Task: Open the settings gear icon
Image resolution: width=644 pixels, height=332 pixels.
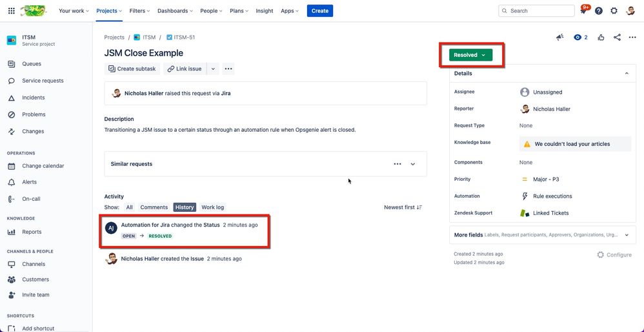Action: click(x=614, y=11)
